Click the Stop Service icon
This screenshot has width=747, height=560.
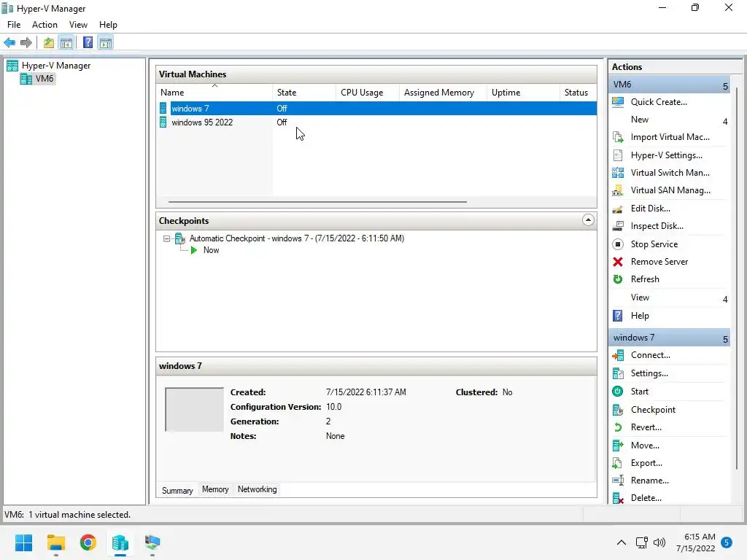point(618,244)
